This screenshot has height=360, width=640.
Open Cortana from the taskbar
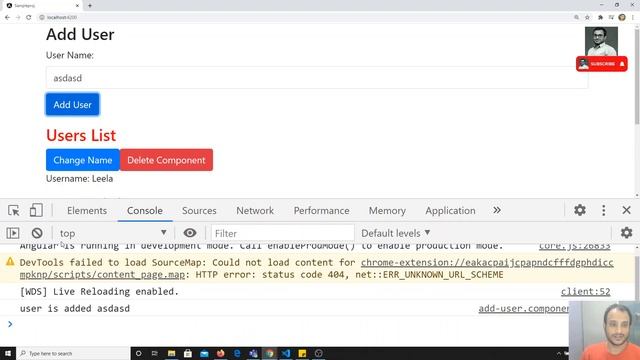click(139, 353)
